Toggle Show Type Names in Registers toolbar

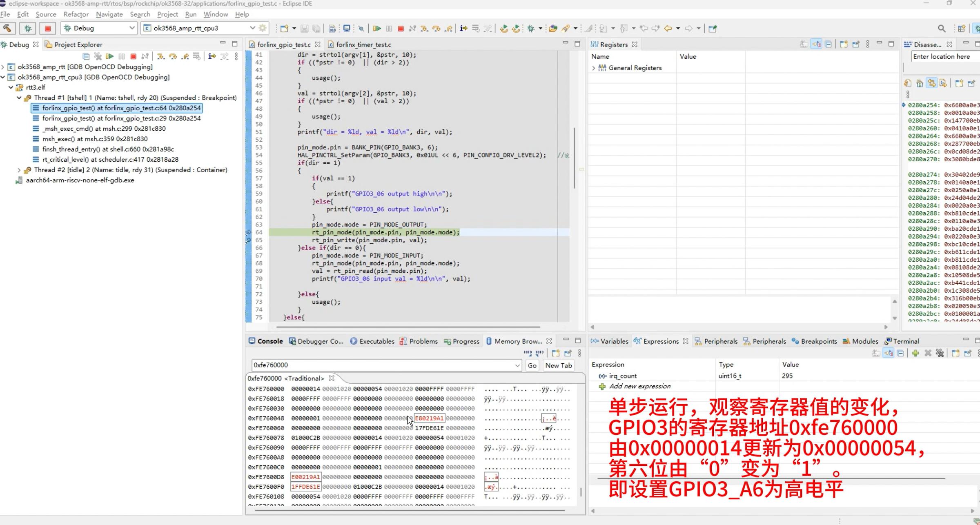[804, 44]
